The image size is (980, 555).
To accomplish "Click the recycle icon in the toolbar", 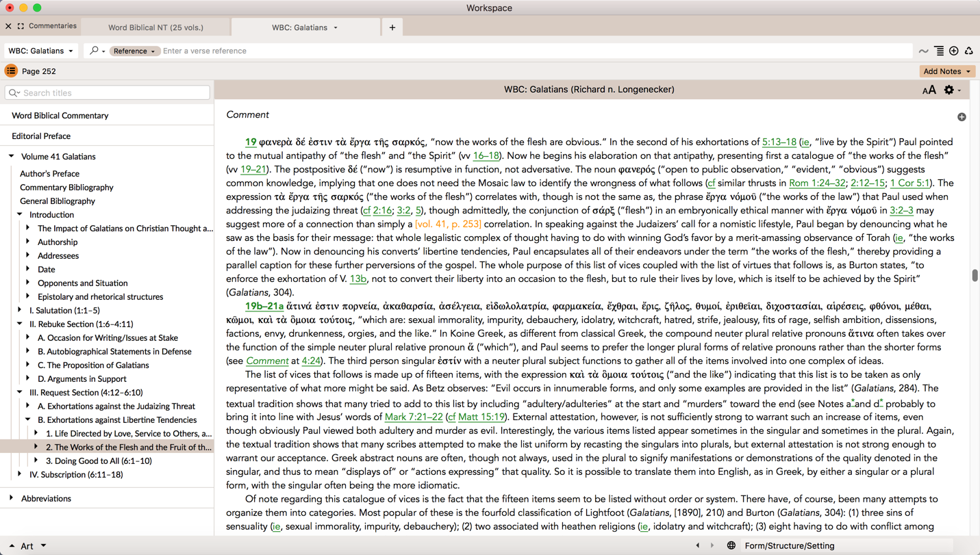I will click(968, 51).
